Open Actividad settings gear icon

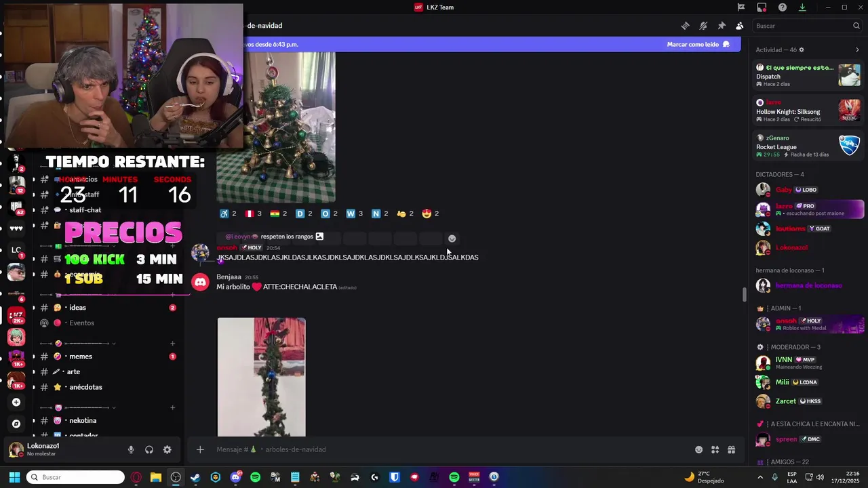[x=802, y=50]
